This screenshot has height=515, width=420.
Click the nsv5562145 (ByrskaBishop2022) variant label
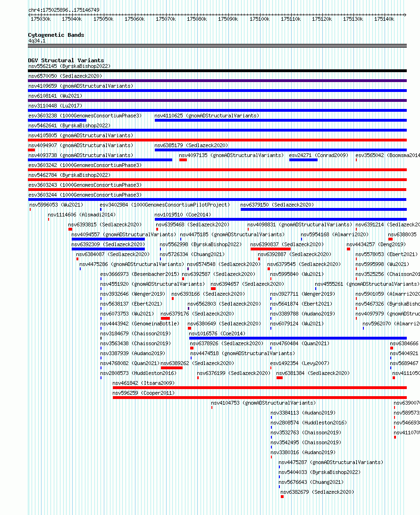pos(69,66)
